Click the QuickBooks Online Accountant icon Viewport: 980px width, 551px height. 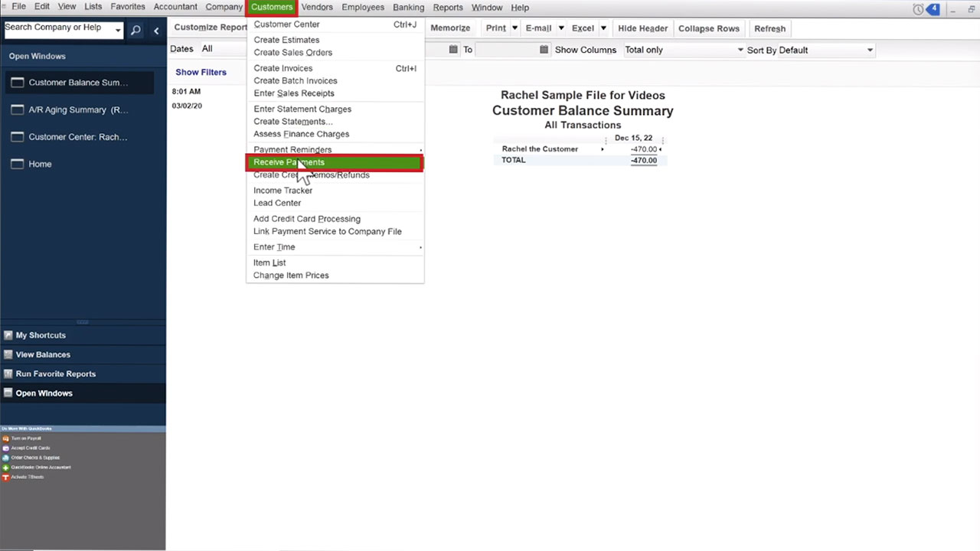pos(5,467)
